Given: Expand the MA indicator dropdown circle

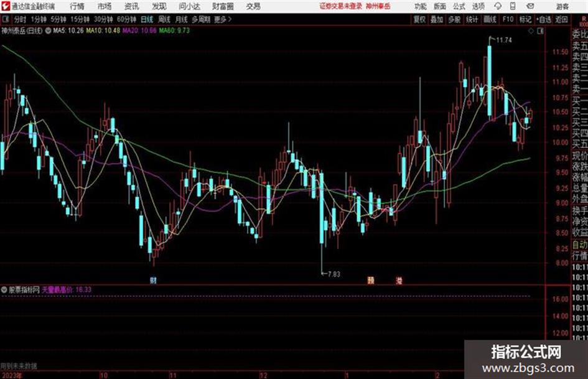Looking at the screenshot, I should click(48, 30).
